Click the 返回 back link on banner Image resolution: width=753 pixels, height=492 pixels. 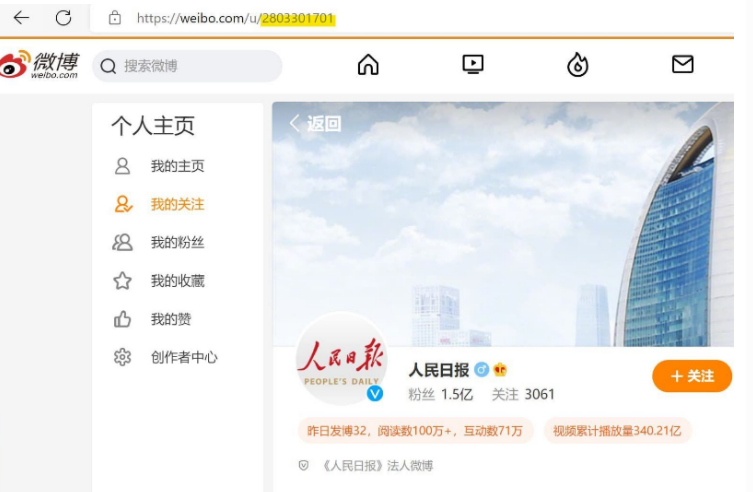tap(316, 123)
